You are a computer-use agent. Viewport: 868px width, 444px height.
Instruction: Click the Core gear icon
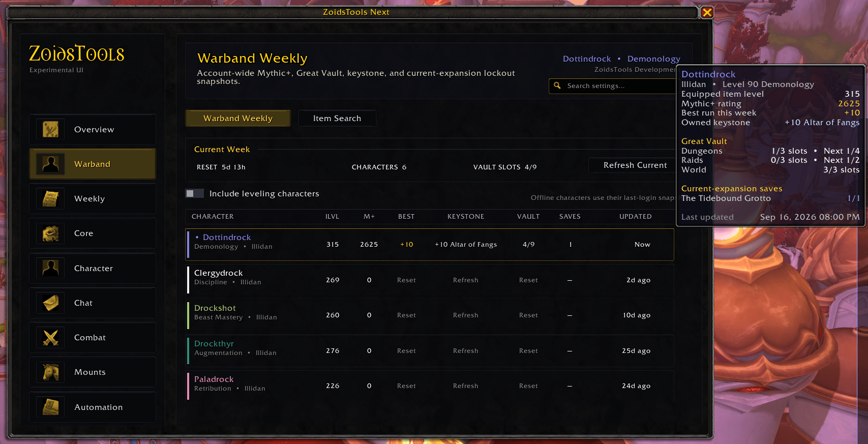click(x=50, y=233)
